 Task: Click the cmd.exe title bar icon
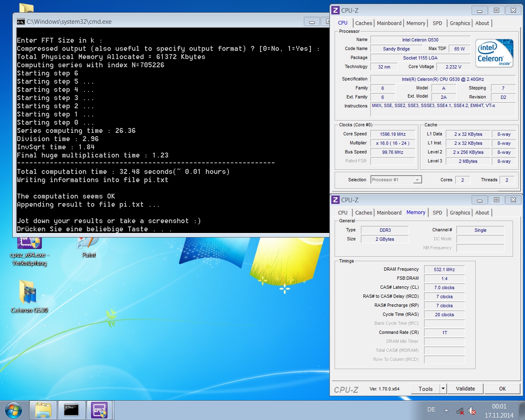pos(21,22)
